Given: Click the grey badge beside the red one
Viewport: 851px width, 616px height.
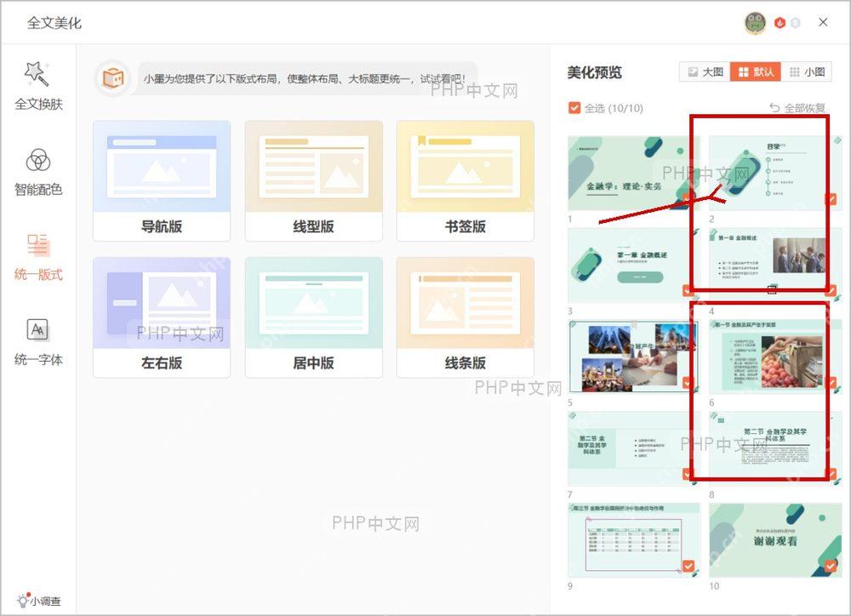Looking at the screenshot, I should (796, 23).
